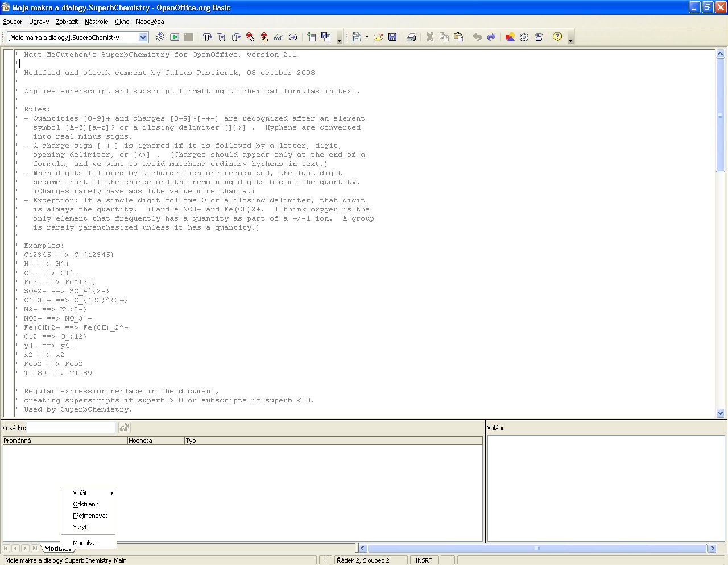
Task: Click the Step Out icon
Action: (x=235, y=37)
